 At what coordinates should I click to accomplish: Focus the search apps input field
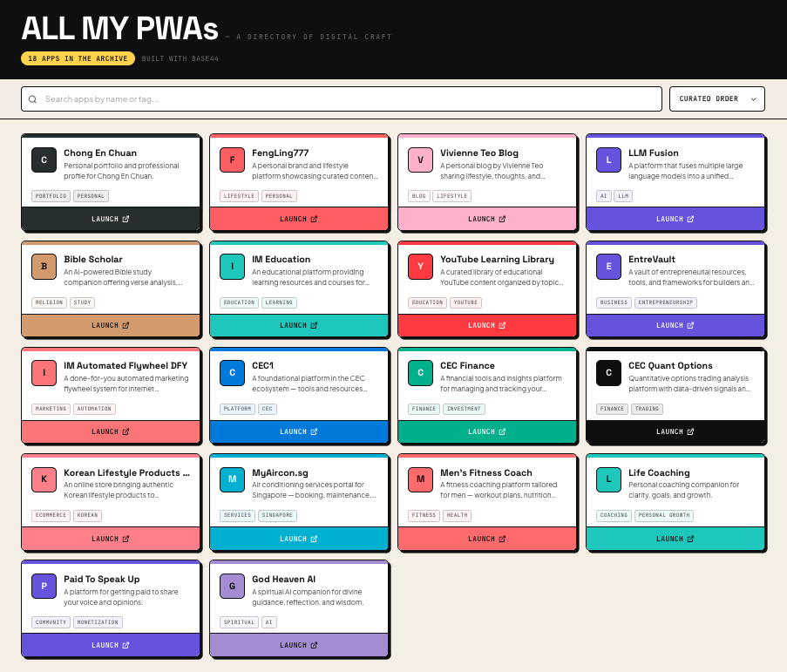(x=342, y=98)
